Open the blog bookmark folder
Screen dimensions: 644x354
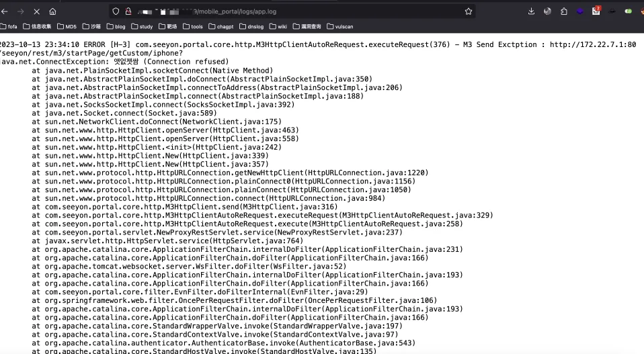(116, 27)
